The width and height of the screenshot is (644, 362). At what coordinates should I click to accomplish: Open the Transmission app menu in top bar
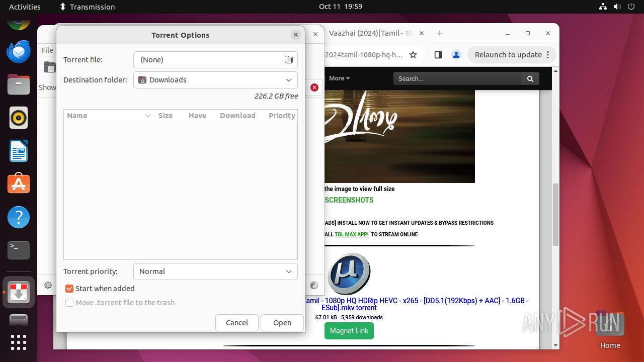tap(87, 7)
